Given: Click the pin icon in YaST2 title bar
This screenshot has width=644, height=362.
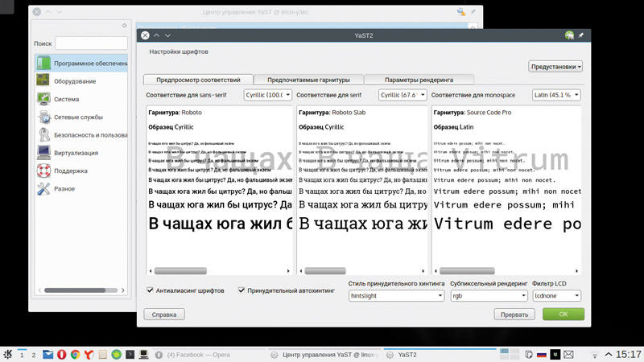Looking at the screenshot, I should pos(580,35).
